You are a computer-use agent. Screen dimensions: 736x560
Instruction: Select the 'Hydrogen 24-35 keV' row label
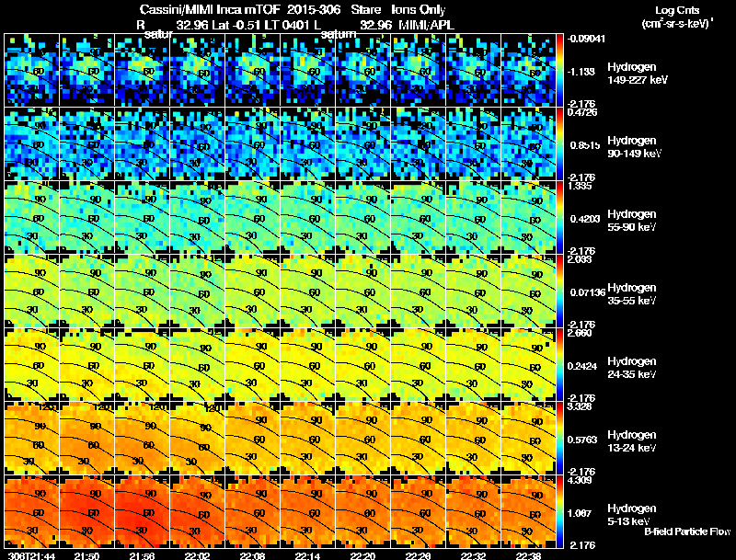pos(632,368)
